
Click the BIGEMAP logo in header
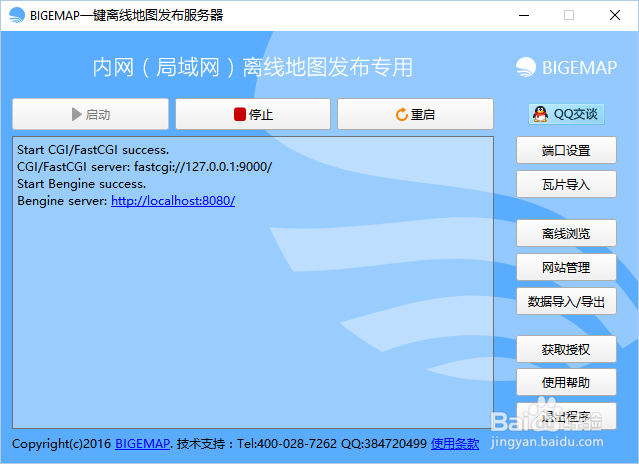tap(566, 67)
